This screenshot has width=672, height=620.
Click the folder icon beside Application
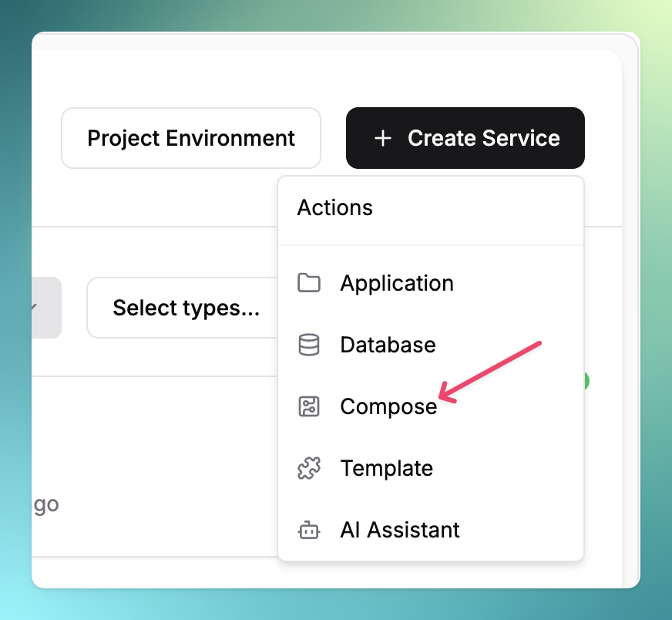coord(309,283)
